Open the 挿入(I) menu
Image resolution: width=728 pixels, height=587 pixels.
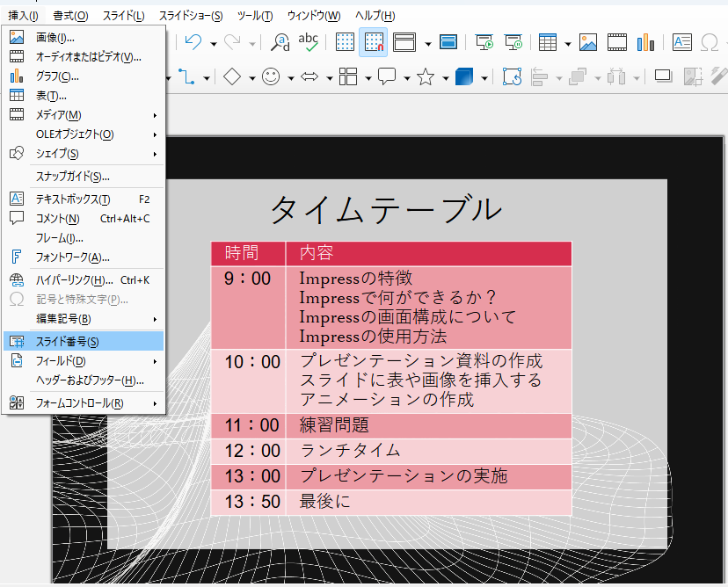23,16
